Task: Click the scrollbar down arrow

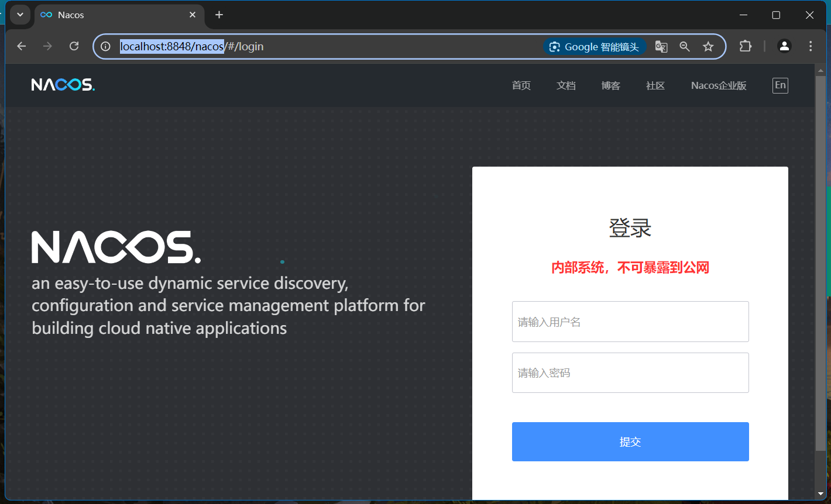Action: pos(820,494)
